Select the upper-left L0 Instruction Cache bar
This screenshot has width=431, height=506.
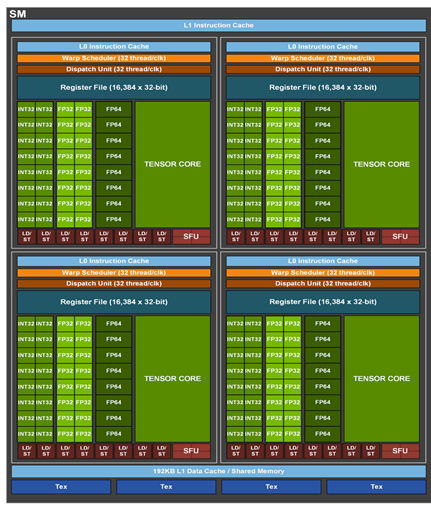pyautogui.click(x=114, y=47)
